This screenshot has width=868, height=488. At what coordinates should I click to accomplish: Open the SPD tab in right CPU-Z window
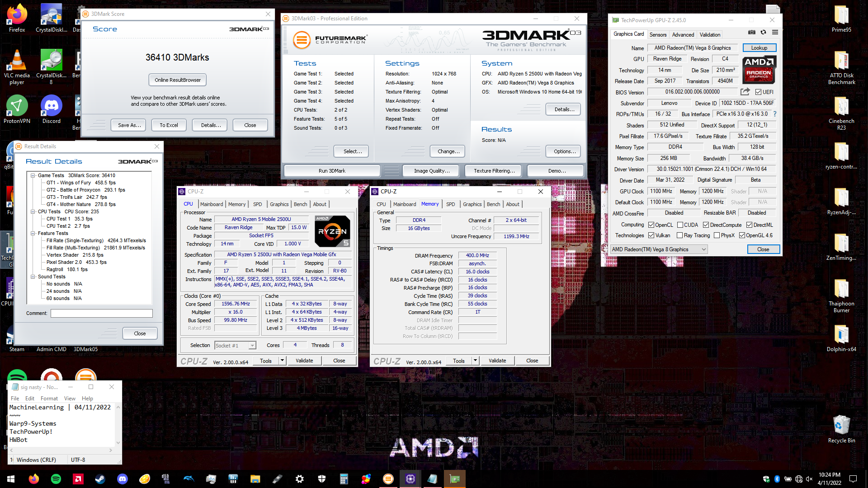450,204
